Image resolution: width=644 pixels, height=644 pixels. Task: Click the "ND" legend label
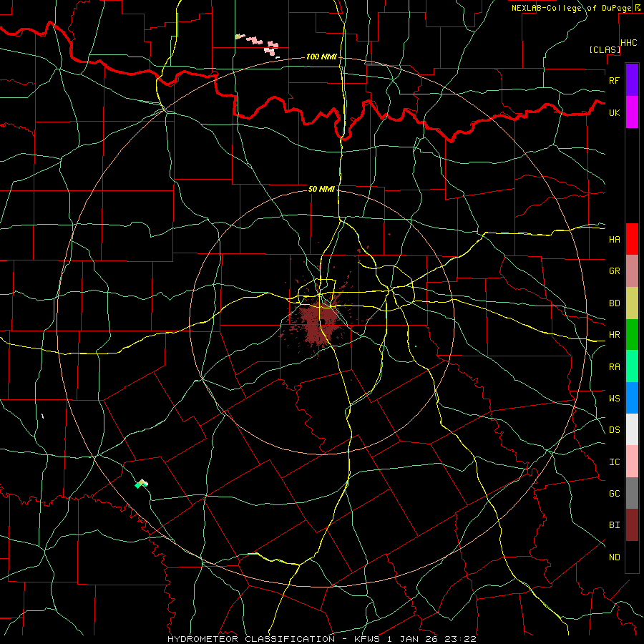coord(614,557)
